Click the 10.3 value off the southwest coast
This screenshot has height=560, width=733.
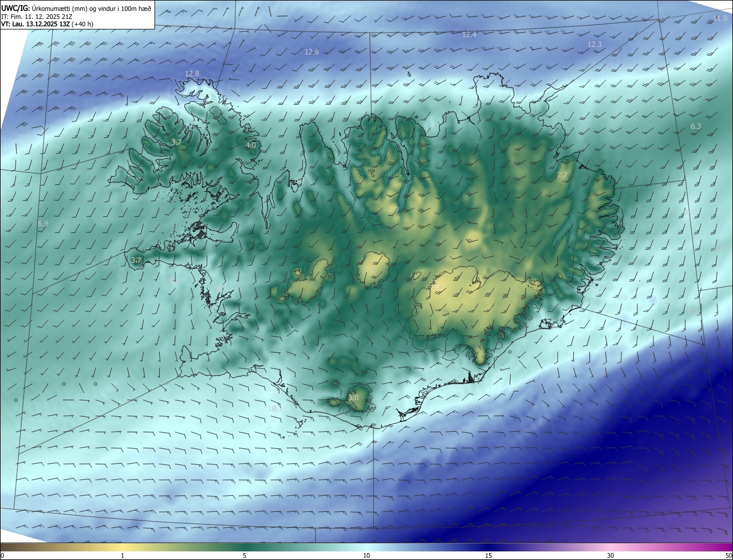click(275, 409)
